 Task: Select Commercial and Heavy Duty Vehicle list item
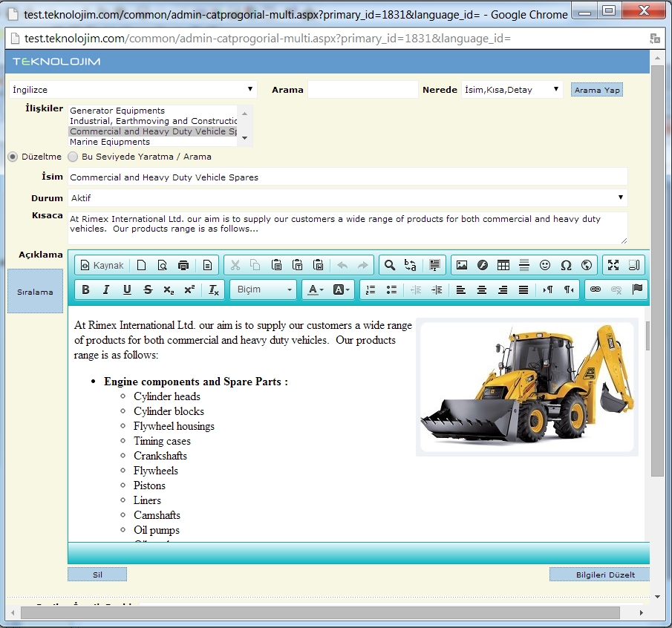(153, 131)
